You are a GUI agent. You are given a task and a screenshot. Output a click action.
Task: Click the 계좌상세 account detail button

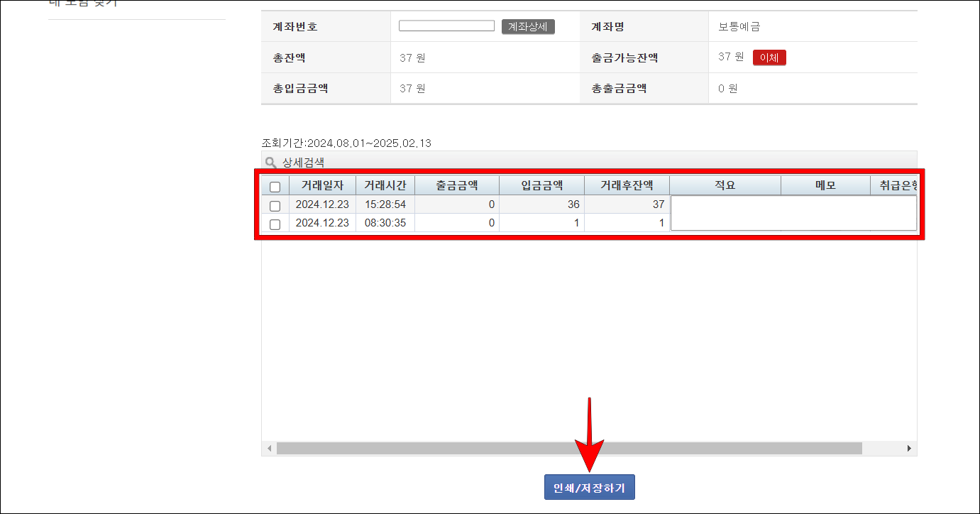(528, 26)
